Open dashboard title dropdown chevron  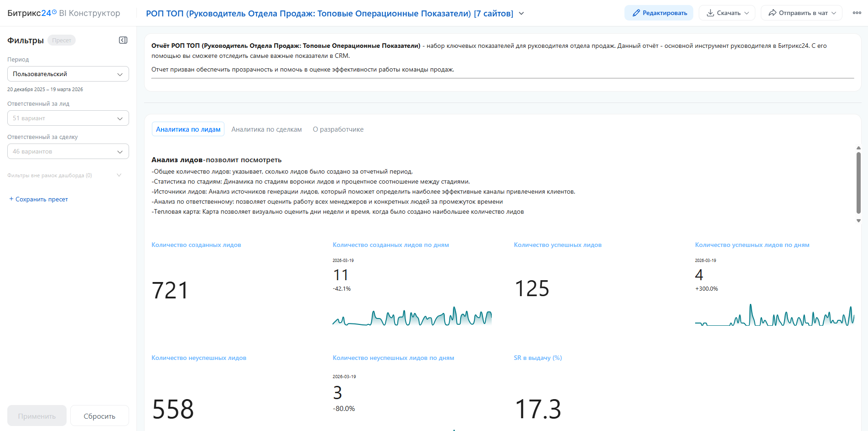click(521, 14)
